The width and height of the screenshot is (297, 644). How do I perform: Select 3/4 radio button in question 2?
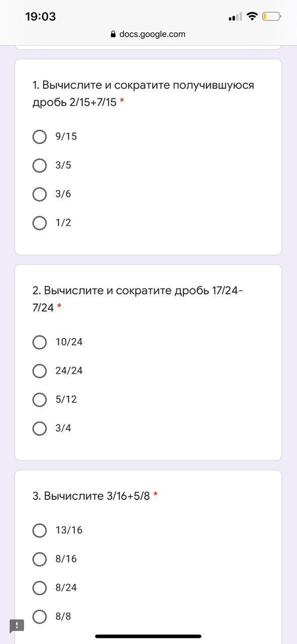[x=40, y=428]
